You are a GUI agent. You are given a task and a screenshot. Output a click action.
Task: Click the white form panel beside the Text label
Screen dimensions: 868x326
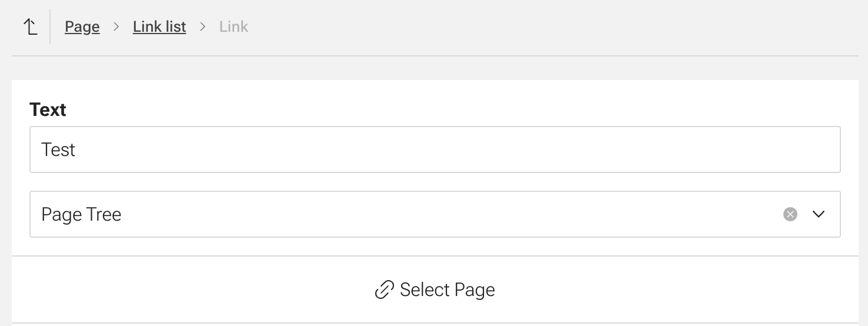coord(412,106)
